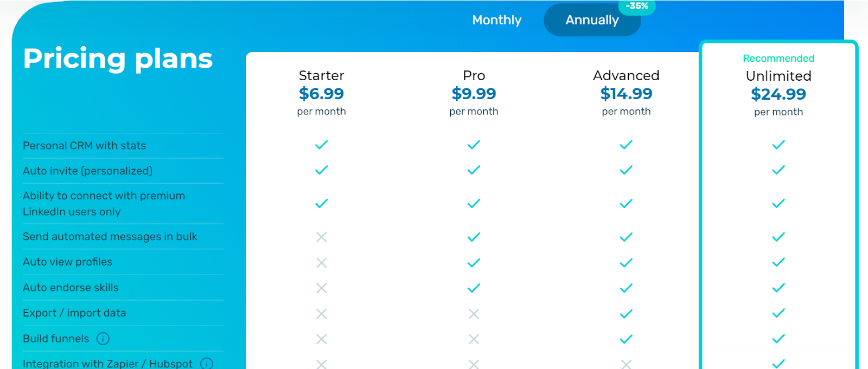Click the -35% discount badge
The height and width of the screenshot is (369, 868).
tap(637, 6)
